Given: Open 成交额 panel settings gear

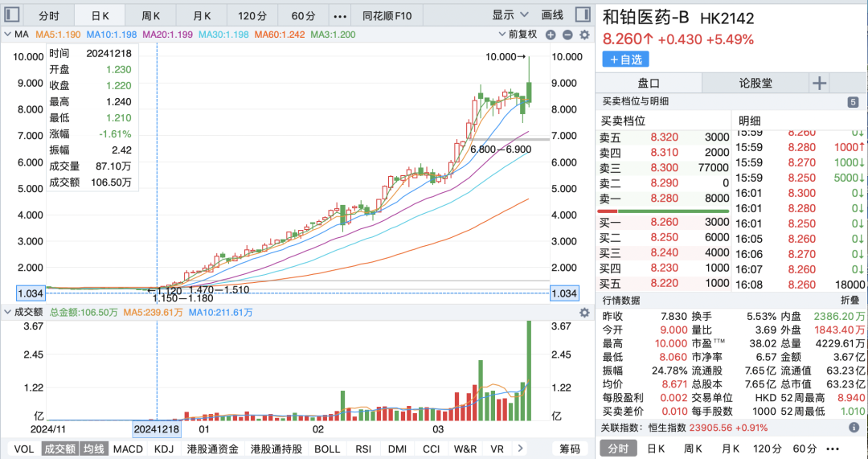Looking at the screenshot, I should (584, 313).
